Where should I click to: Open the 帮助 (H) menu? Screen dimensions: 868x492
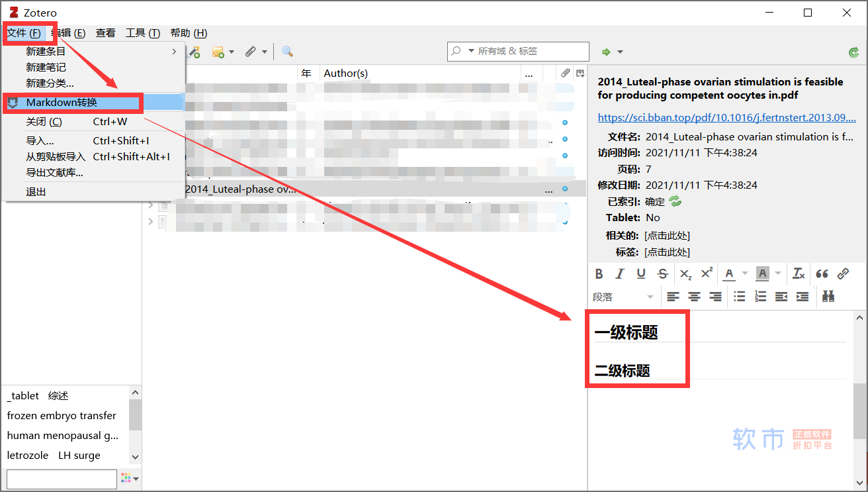[x=189, y=33]
